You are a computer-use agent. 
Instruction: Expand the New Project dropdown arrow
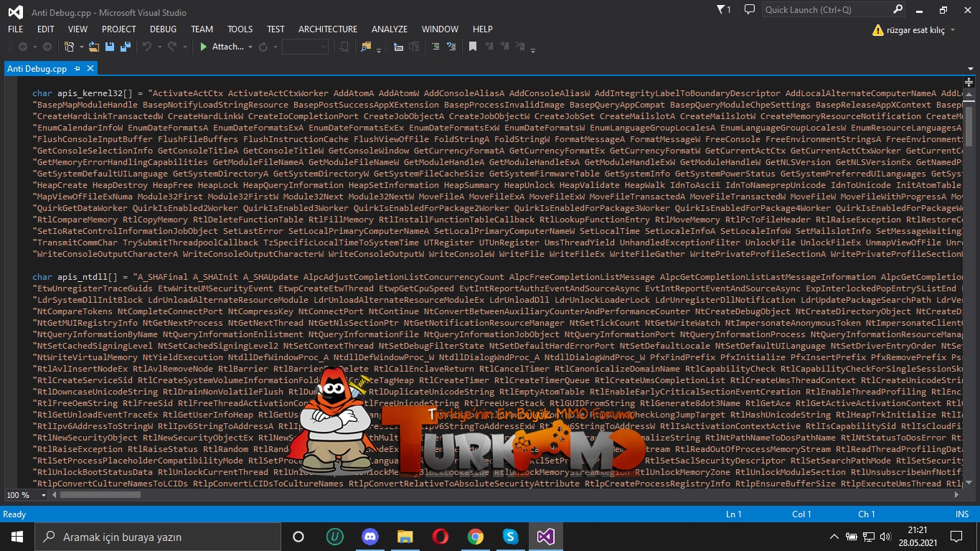click(80, 47)
